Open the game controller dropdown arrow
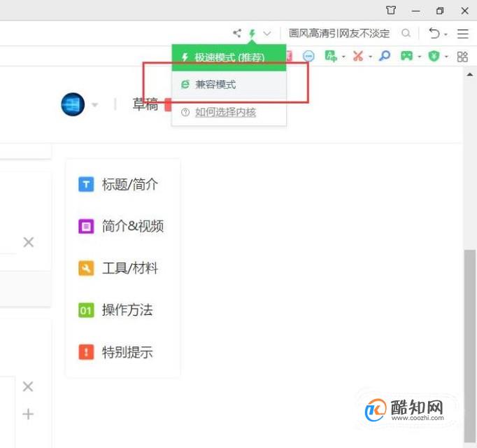The height and width of the screenshot is (448, 477). [x=419, y=57]
